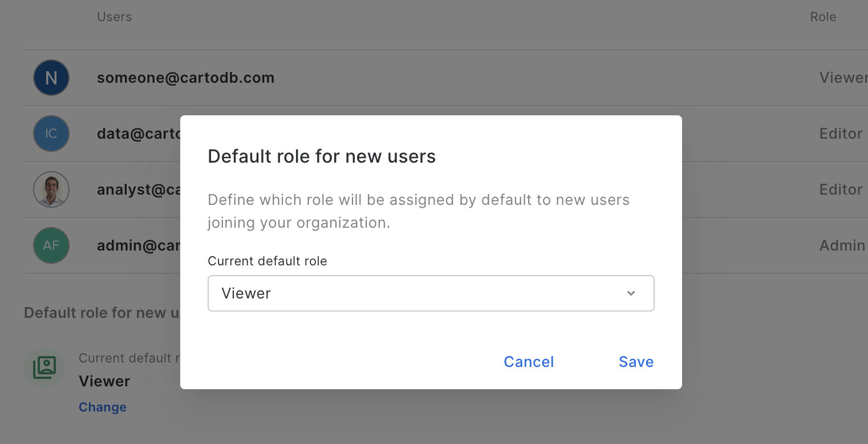The image size is (868, 444).
Task: Expand the dropdown chevron arrow in dialog
Action: 631,293
